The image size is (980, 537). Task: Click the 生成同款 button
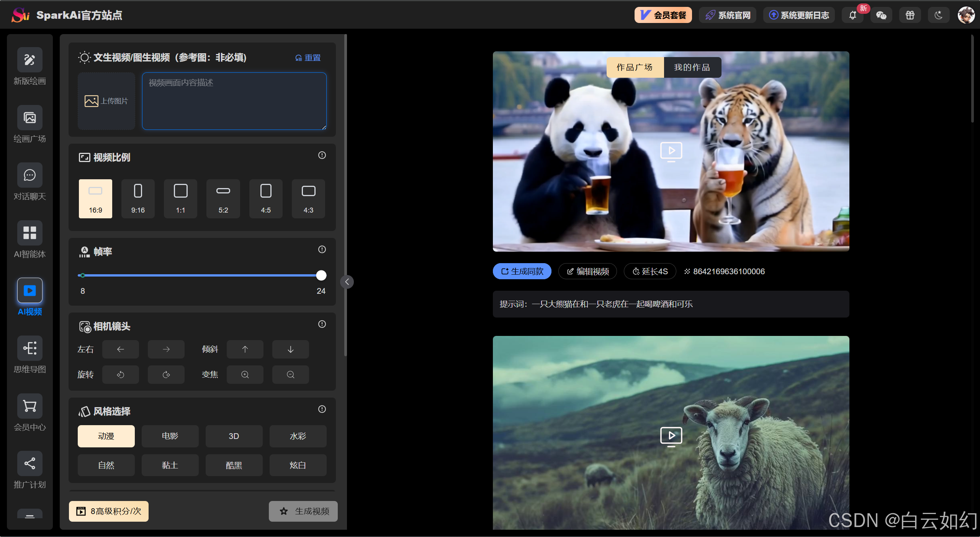point(522,271)
